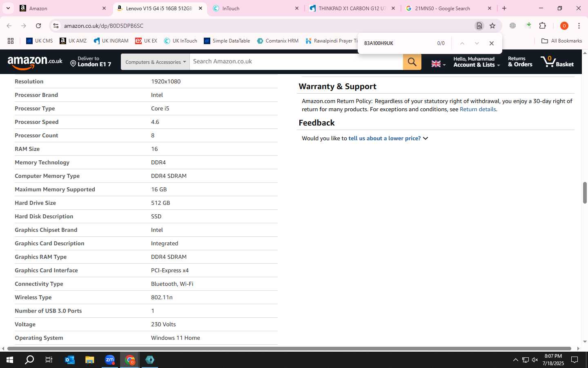Image resolution: width=588 pixels, height=368 pixels.
Task: Click the PCI-Express x4 value
Action: (170, 270)
